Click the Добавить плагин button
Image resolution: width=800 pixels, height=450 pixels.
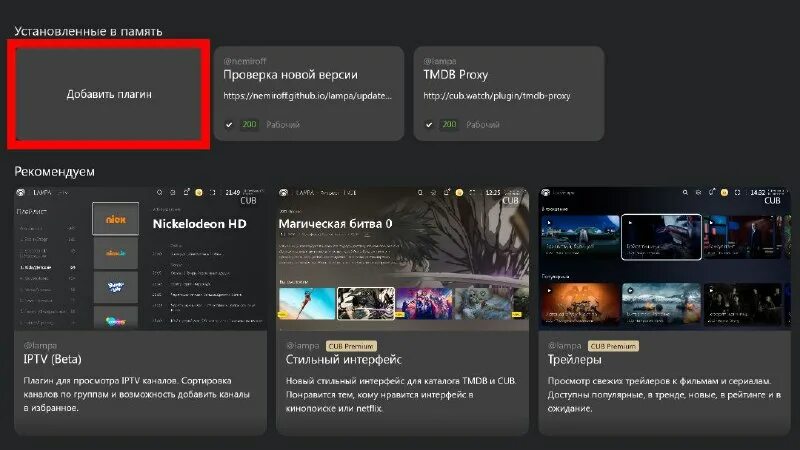click(109, 94)
